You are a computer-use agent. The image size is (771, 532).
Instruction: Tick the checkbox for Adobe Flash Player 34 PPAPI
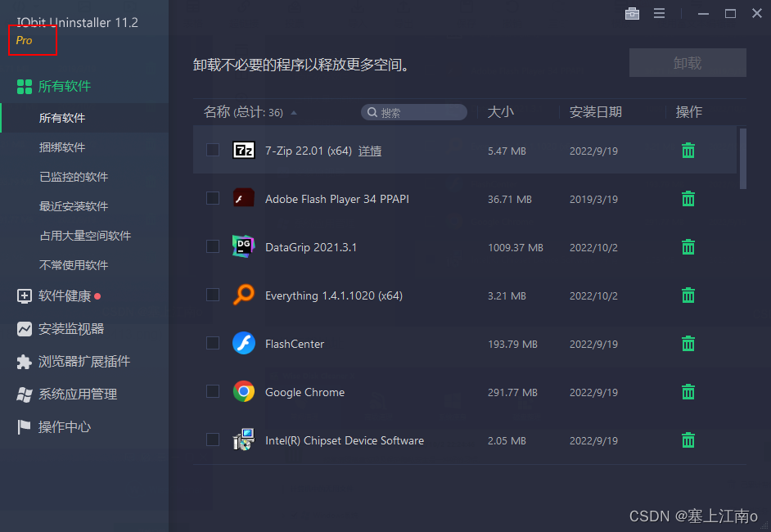point(213,198)
